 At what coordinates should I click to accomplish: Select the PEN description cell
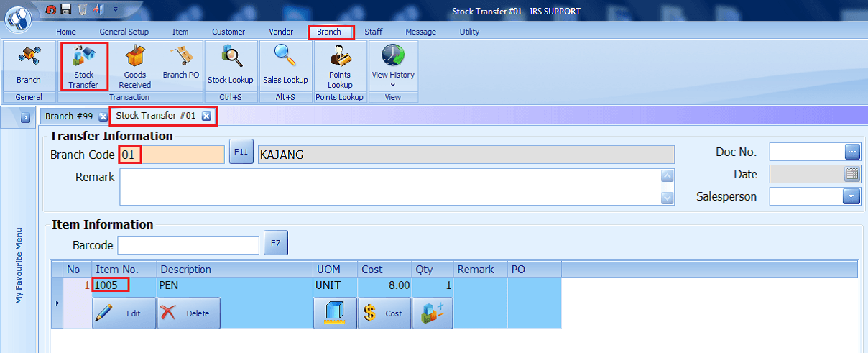pos(235,285)
